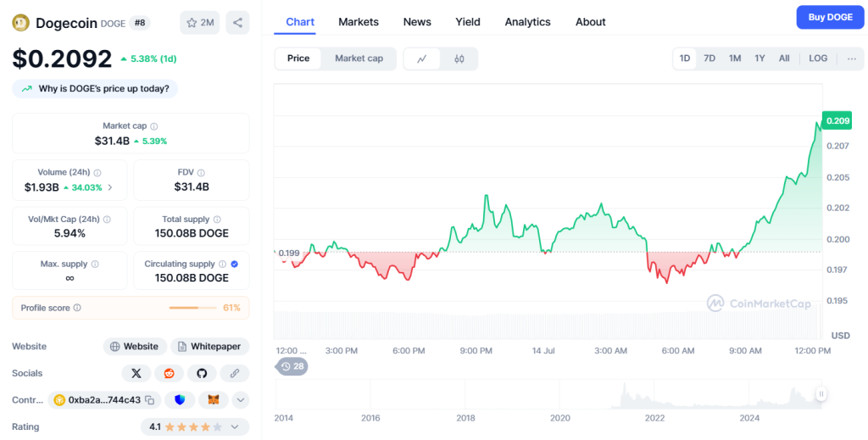Click the 5.94% Vol/Mkt Cap value

point(70,233)
